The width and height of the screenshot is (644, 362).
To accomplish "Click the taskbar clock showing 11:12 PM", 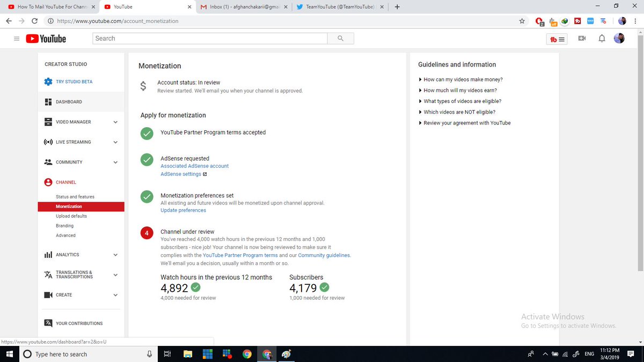I will pyautogui.click(x=609, y=354).
